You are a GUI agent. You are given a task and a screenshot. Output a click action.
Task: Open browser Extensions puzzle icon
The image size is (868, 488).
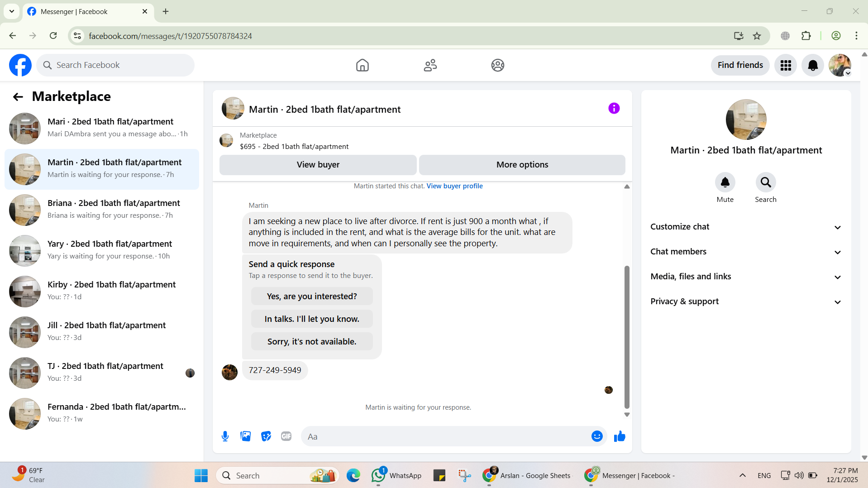(806, 36)
